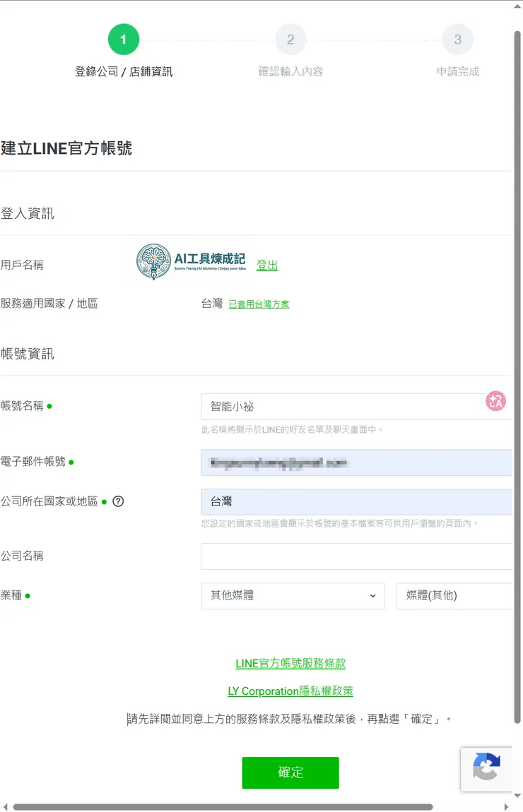Click the 確認輸入內容 step label
The image size is (523, 812).
click(x=290, y=71)
